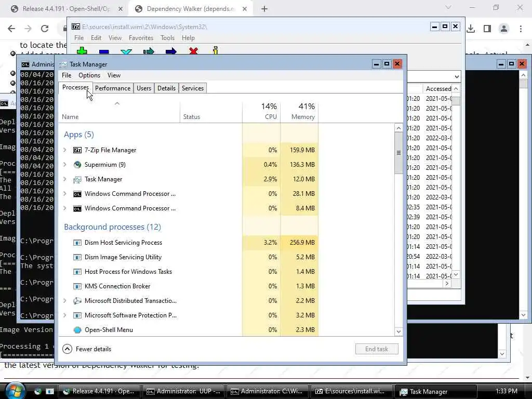Click the Open-Shell Menu process icon
532x399 pixels.
pyautogui.click(x=77, y=330)
